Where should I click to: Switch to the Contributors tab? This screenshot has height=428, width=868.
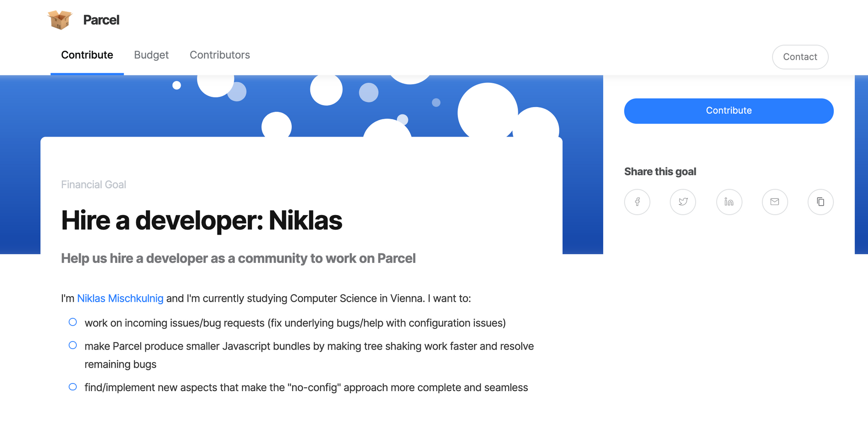tap(220, 55)
